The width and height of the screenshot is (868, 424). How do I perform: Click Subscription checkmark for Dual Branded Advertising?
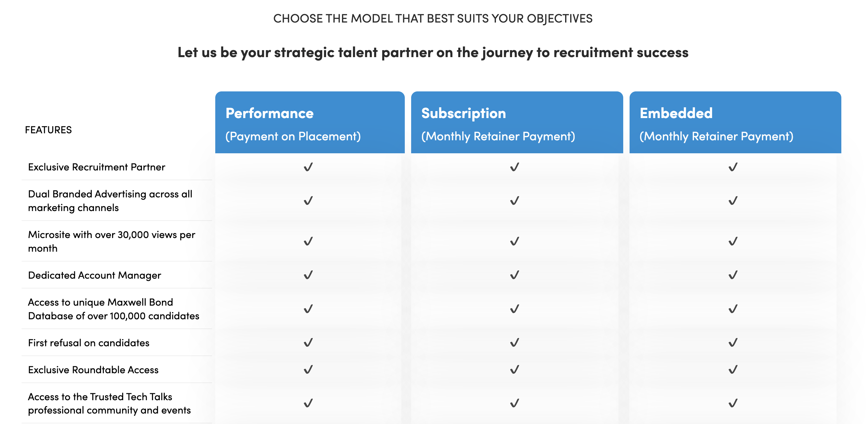(515, 201)
